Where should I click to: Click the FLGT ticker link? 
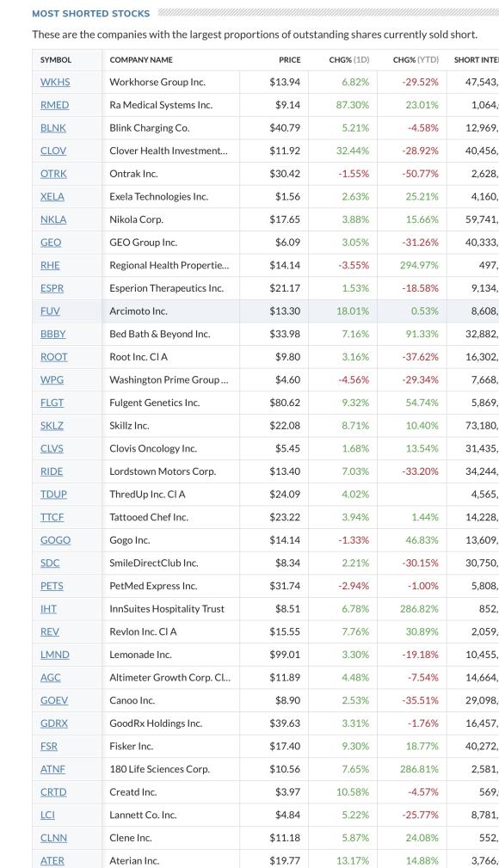coord(52,403)
